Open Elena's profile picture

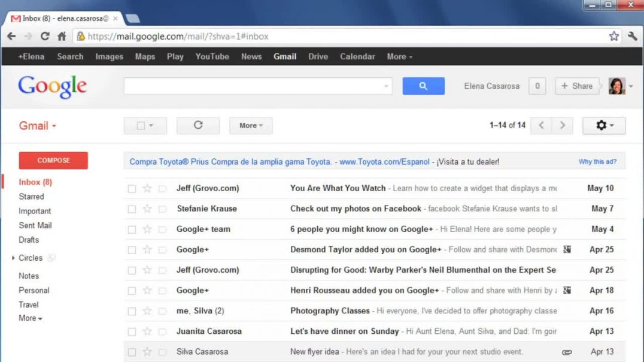(617, 86)
